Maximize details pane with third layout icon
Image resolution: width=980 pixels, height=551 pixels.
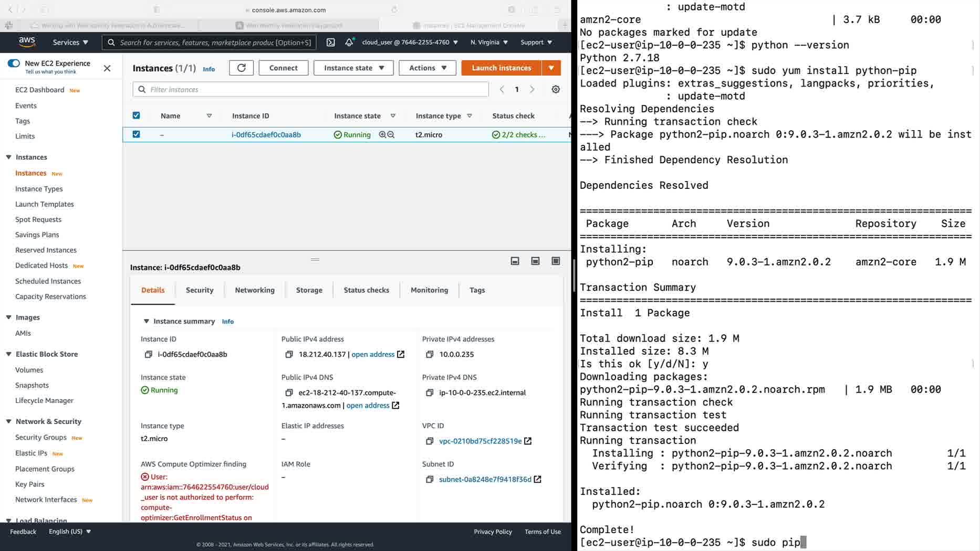pos(556,261)
